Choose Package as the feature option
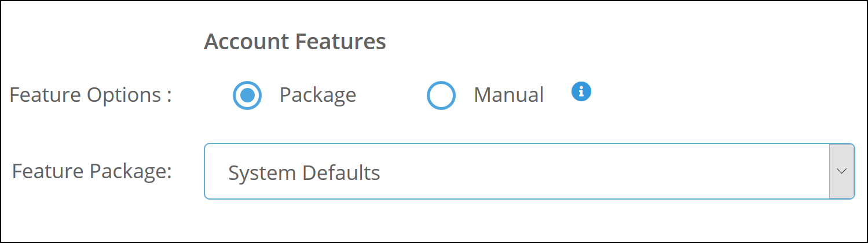Image resolution: width=868 pixels, height=243 pixels. coord(247,95)
